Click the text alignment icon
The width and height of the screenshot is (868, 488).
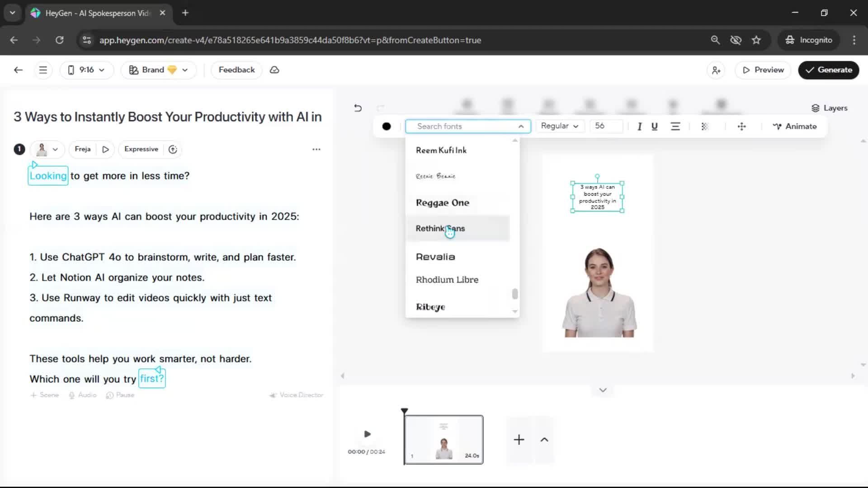pos(675,127)
